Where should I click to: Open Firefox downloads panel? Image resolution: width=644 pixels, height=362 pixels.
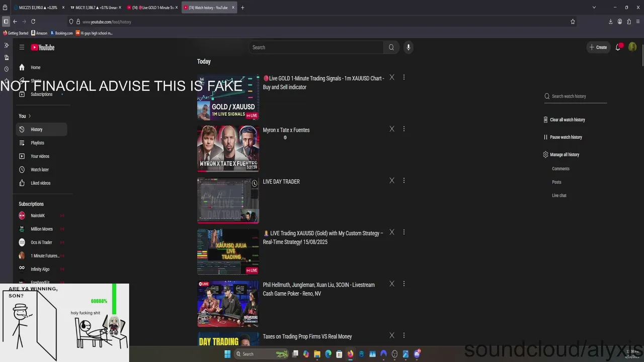[x=610, y=22]
